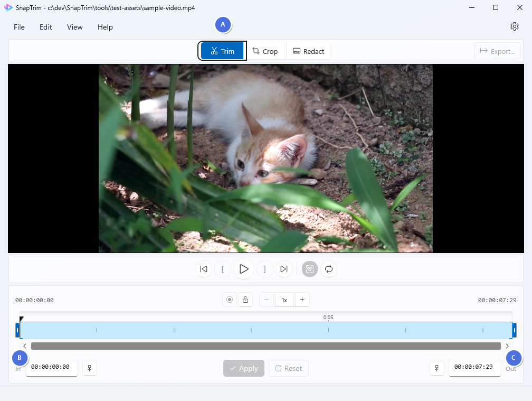Zoom in the timeline with plus

pos(302,300)
